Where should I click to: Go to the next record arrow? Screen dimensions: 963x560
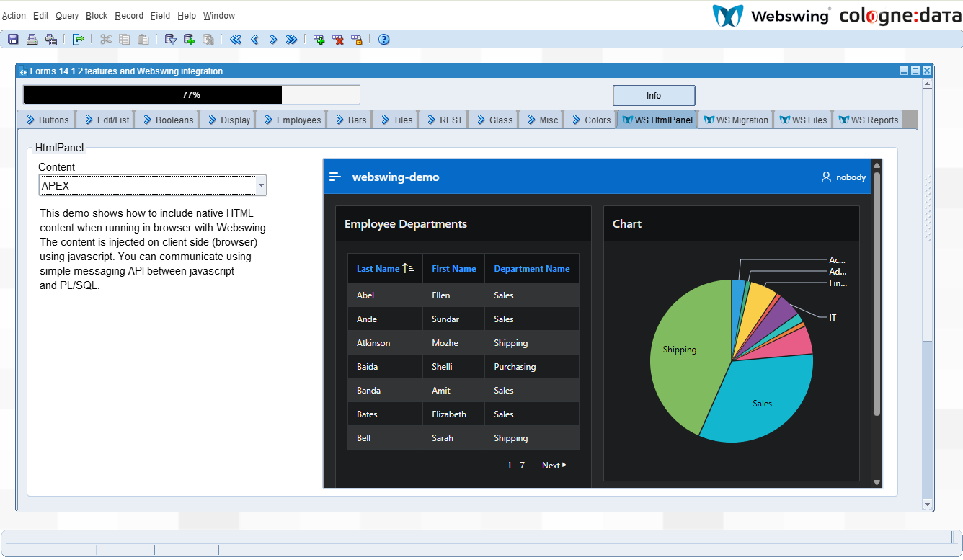273,40
